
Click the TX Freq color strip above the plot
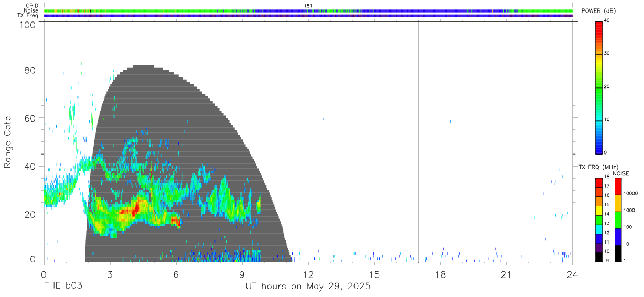coord(308,16)
